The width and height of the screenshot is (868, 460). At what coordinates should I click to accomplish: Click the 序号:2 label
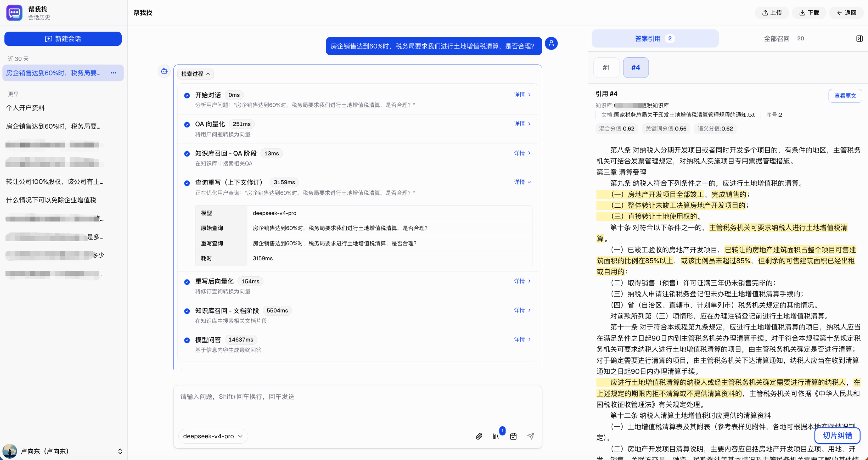[774, 115]
